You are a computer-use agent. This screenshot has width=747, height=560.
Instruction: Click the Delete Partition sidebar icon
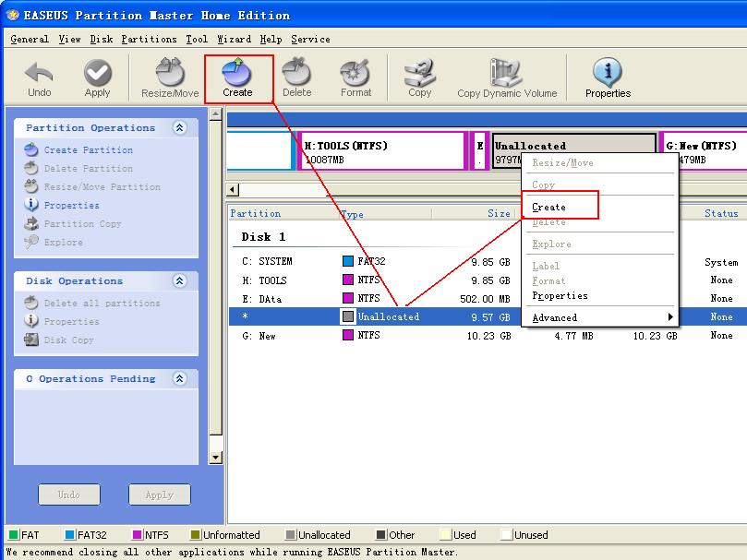click(x=31, y=168)
